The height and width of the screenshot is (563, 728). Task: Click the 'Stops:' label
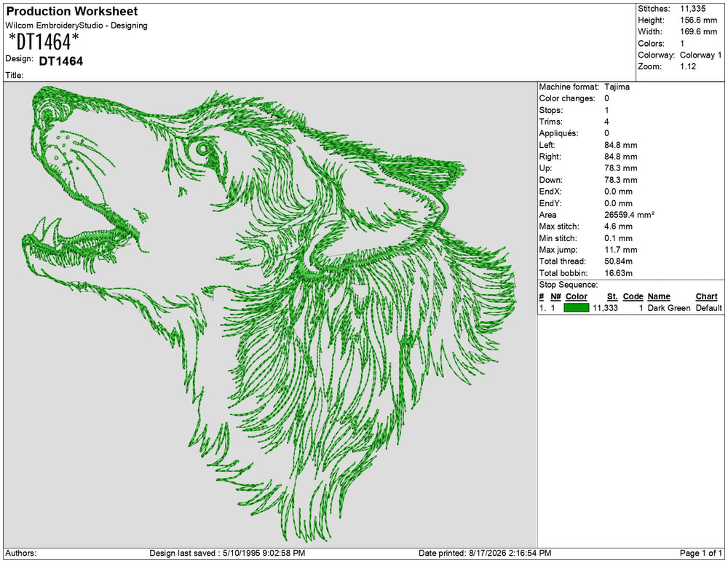(550, 110)
